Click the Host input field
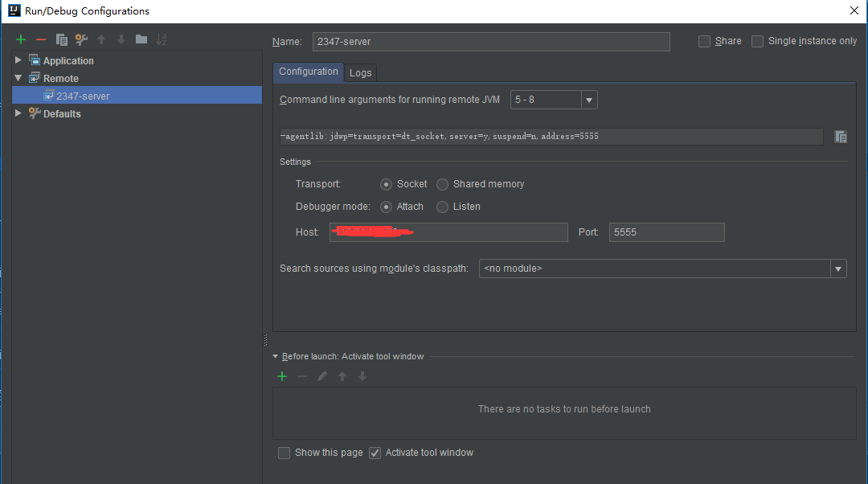The width and height of the screenshot is (868, 484). coord(448,232)
